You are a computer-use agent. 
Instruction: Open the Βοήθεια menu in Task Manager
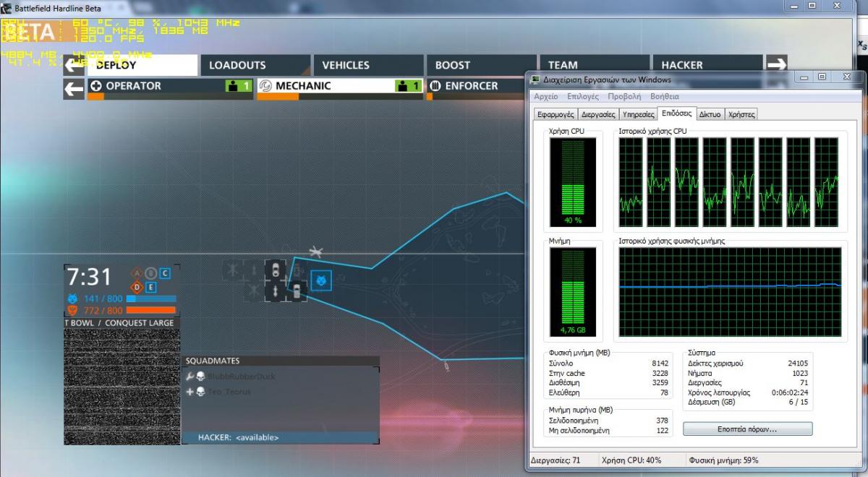coord(665,96)
